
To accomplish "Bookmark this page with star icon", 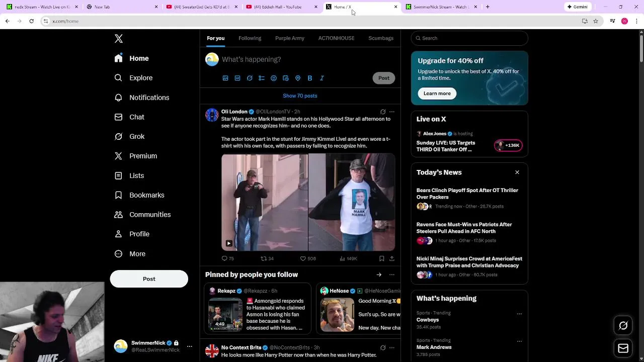I will (596, 21).
